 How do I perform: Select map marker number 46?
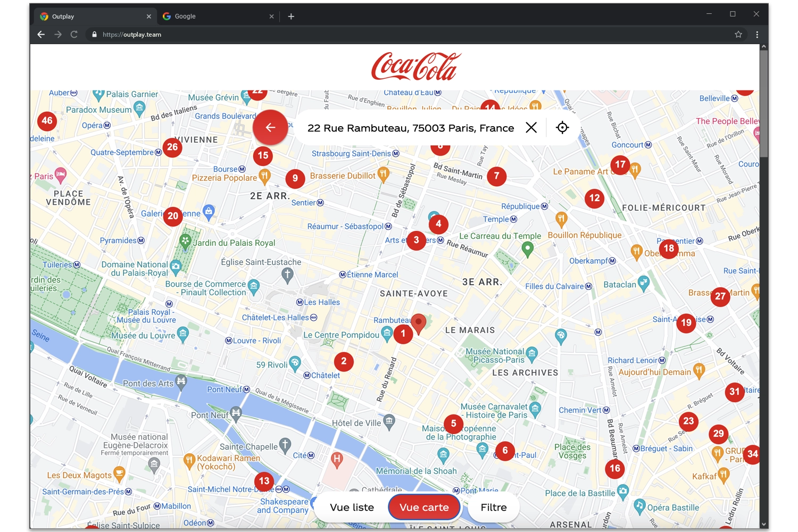pos(47,121)
